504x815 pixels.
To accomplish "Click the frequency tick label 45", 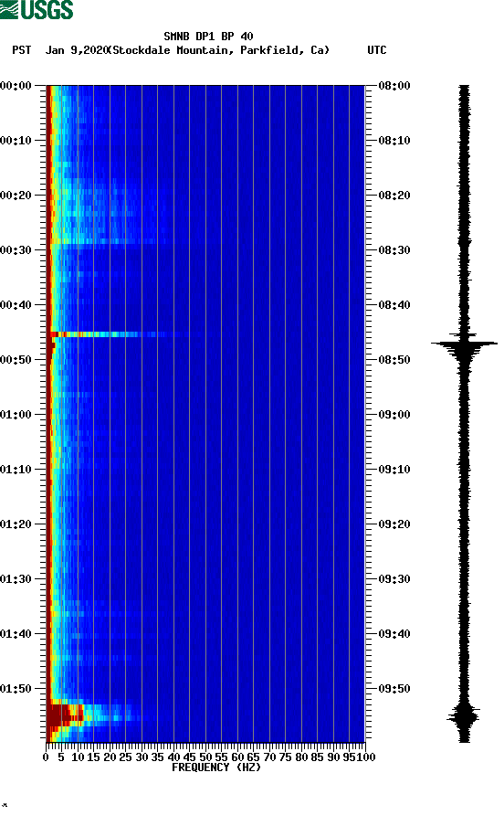I will 190,757.
